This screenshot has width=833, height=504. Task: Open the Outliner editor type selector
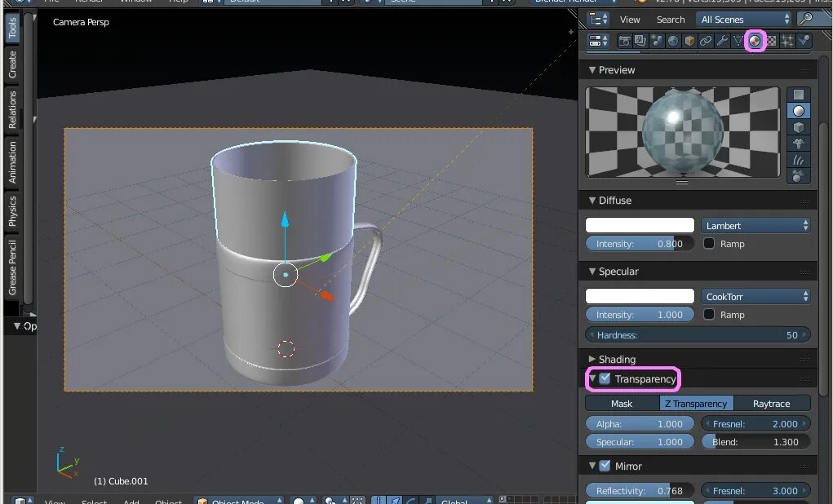(x=599, y=20)
